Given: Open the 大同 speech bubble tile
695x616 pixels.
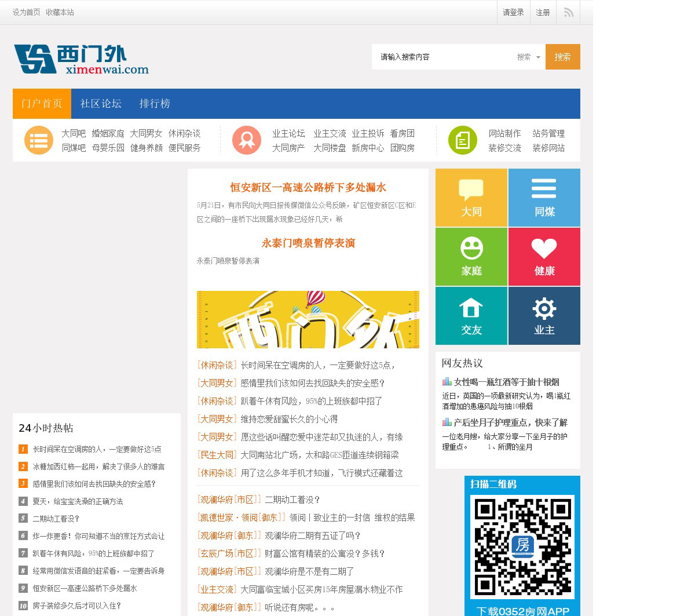Looking at the screenshot, I should (471, 198).
